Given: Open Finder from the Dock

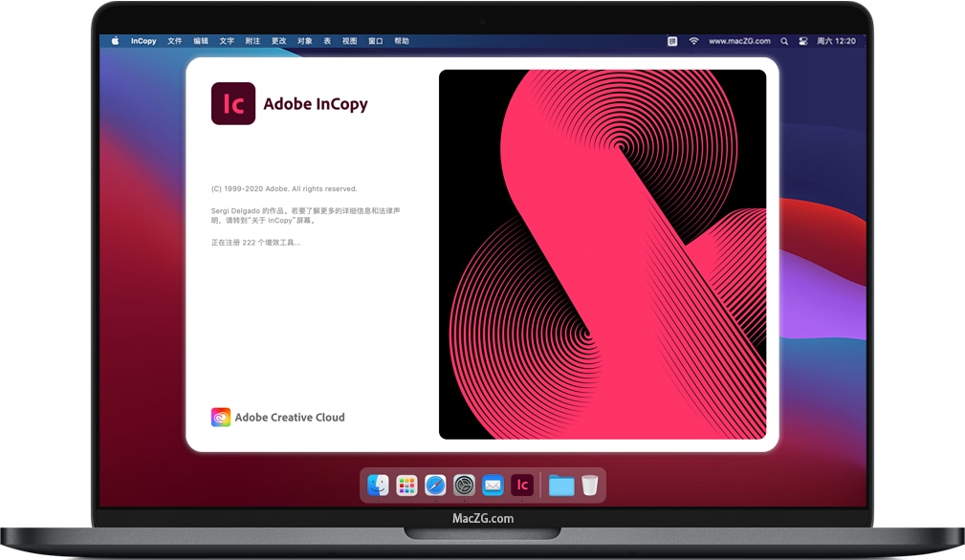Looking at the screenshot, I should pyautogui.click(x=378, y=485).
